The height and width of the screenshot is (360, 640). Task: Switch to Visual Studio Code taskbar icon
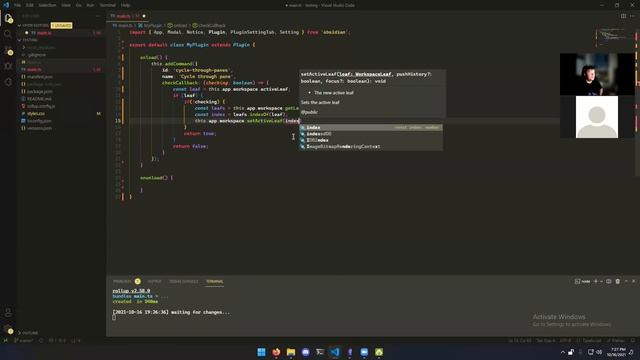click(335, 352)
